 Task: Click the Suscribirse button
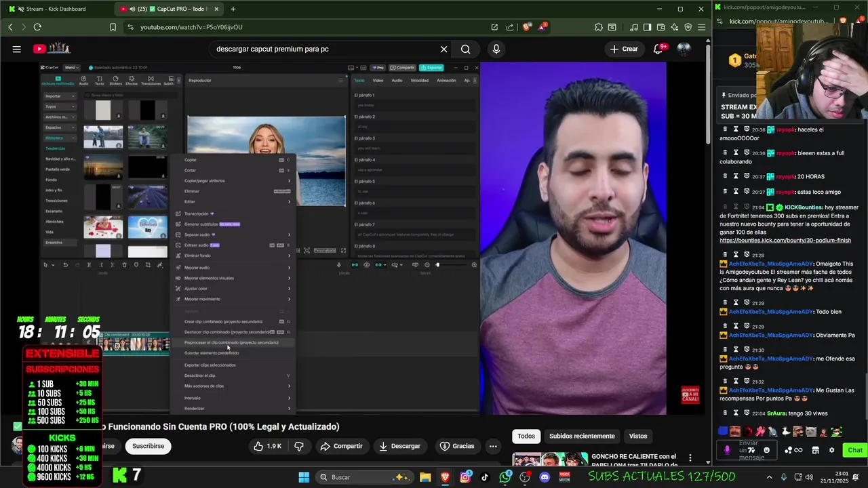click(149, 446)
